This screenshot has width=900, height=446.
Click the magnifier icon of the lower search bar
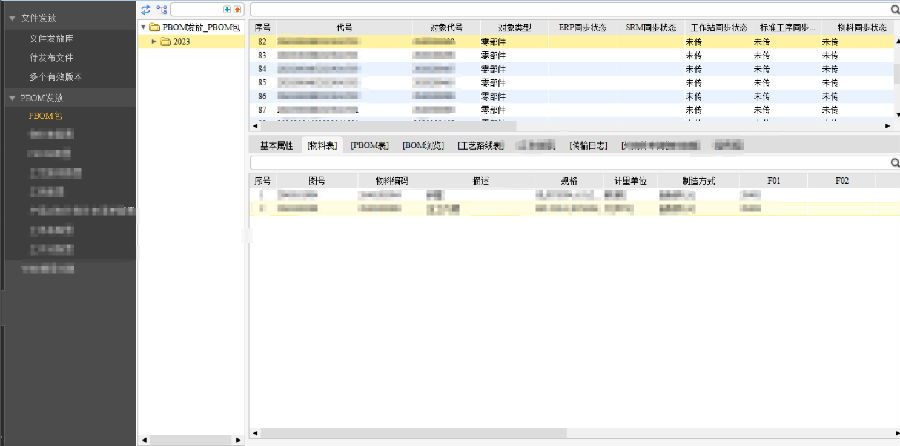895,163
